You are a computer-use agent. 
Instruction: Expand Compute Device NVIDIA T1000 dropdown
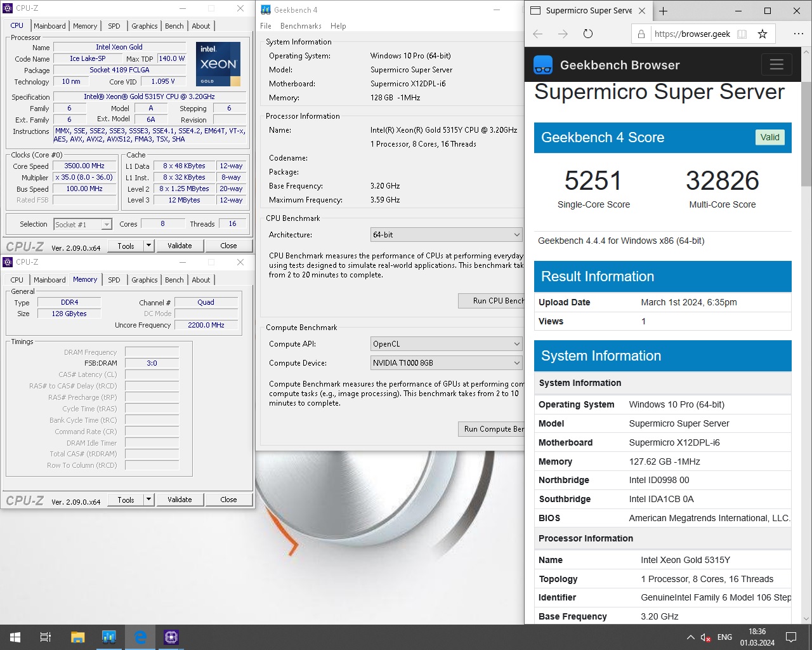click(447, 363)
